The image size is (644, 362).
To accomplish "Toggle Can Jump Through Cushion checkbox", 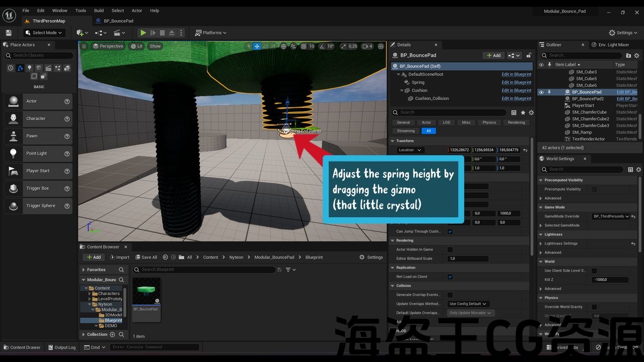I will pyautogui.click(x=450, y=231).
